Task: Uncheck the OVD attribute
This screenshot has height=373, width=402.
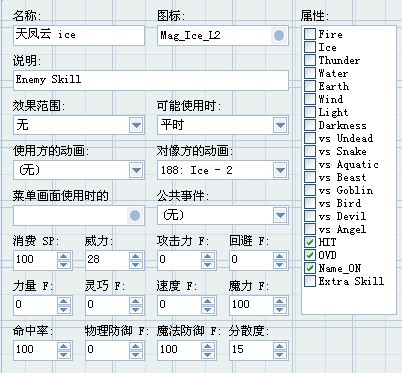Action: pyautogui.click(x=310, y=255)
